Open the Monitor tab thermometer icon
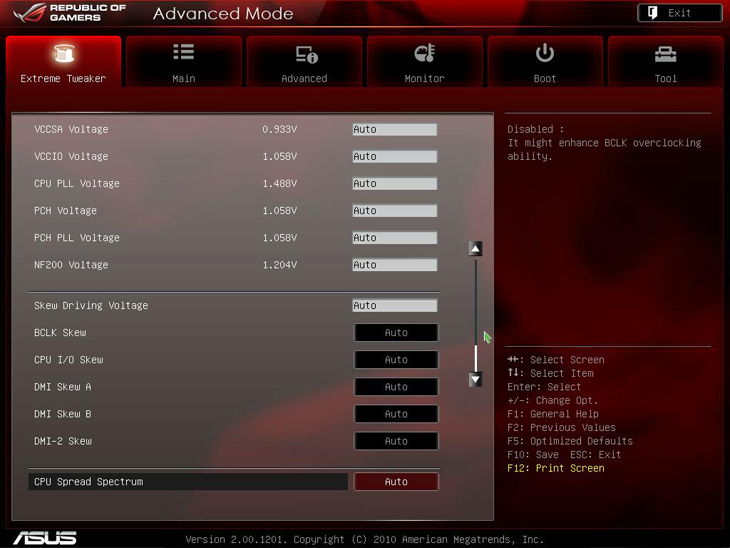This screenshot has width=730, height=548. [x=425, y=54]
